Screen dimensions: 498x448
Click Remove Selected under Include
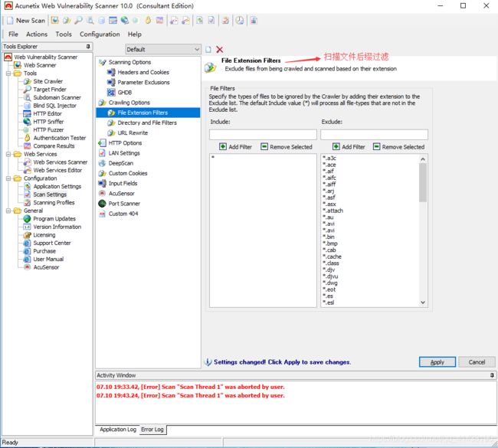click(x=287, y=147)
